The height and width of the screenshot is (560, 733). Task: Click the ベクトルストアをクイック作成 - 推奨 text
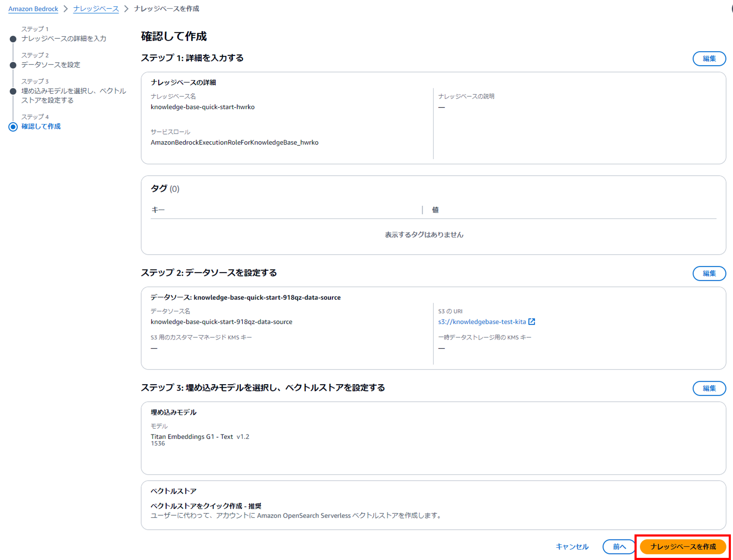(x=206, y=506)
